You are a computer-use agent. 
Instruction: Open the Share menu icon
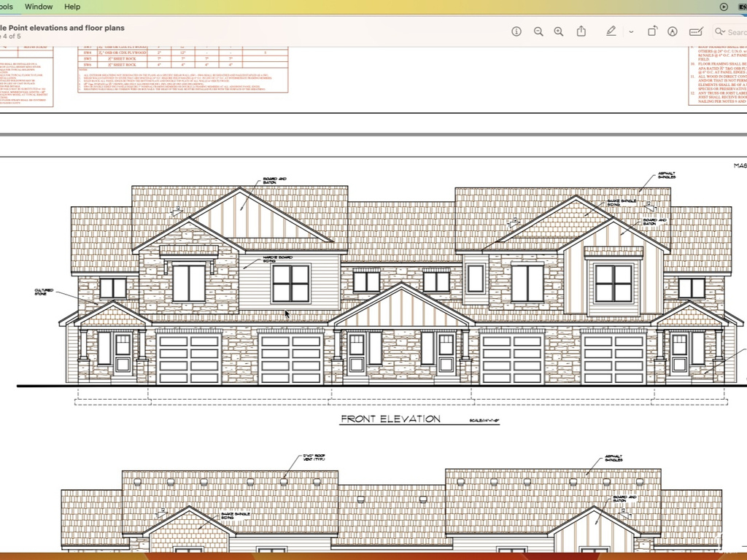click(x=581, y=31)
